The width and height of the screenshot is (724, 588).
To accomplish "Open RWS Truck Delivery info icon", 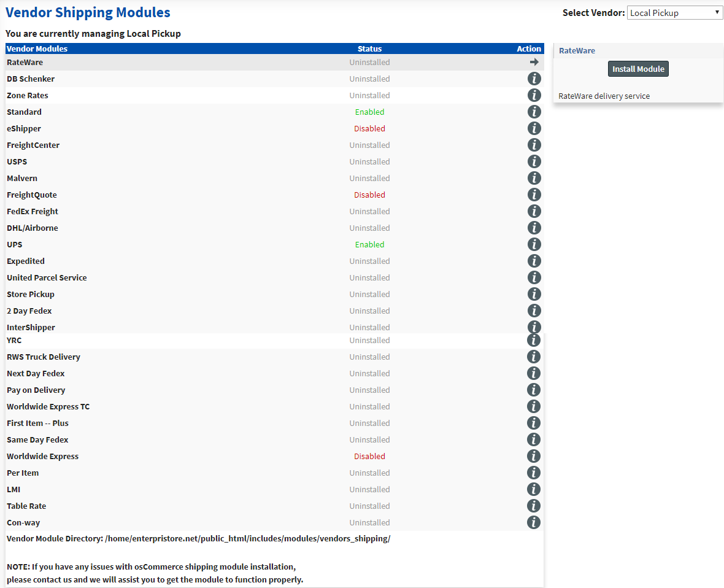I will click(534, 357).
